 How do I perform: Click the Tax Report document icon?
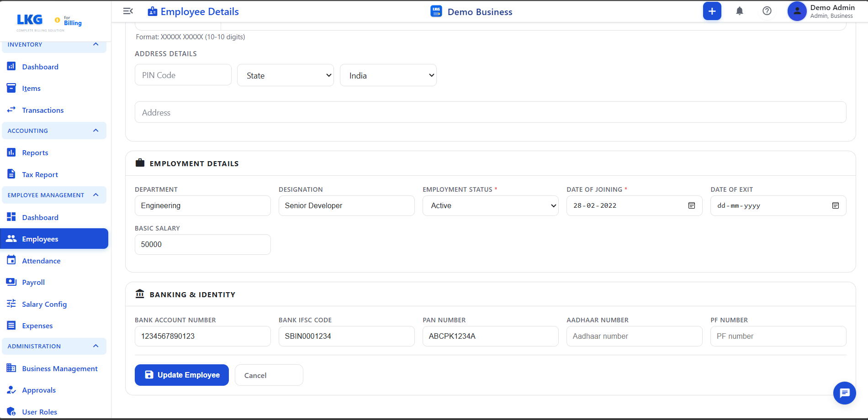[11, 174]
